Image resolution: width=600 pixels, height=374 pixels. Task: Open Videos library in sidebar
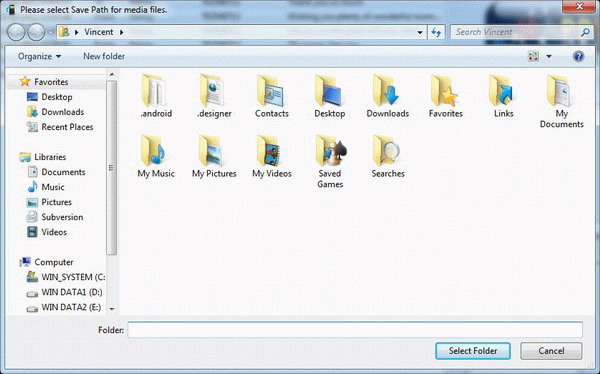(47, 232)
